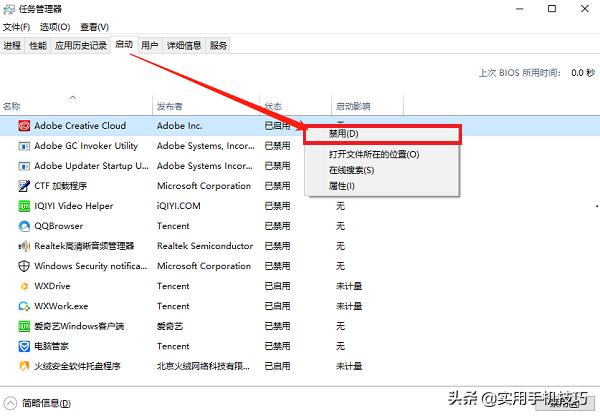This screenshot has width=600, height=418.
Task: Choose 在线搜索(S) in the context menu
Action: [x=382, y=170]
